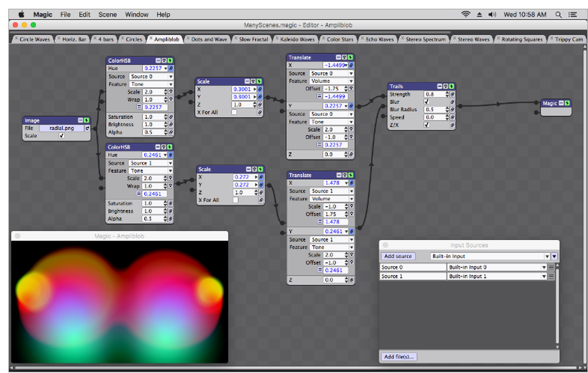Uncheck Blur in the Trails node
Viewport: 588px width, 373px height.
point(426,102)
